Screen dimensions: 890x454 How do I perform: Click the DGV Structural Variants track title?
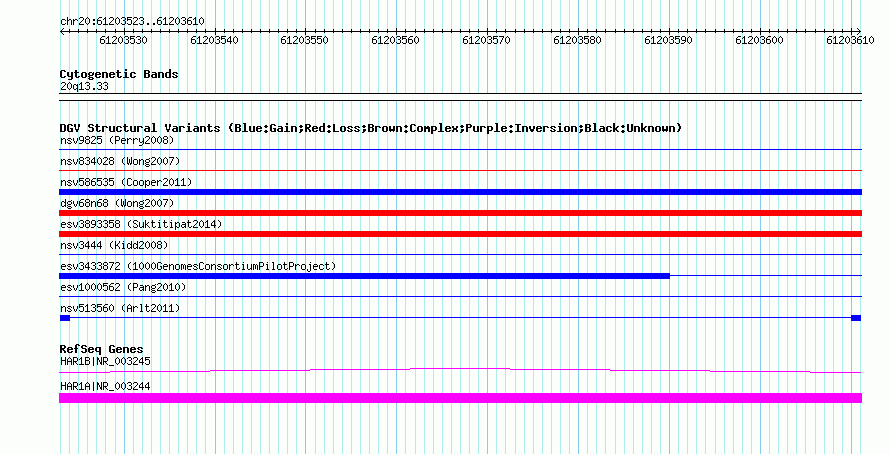371,128
